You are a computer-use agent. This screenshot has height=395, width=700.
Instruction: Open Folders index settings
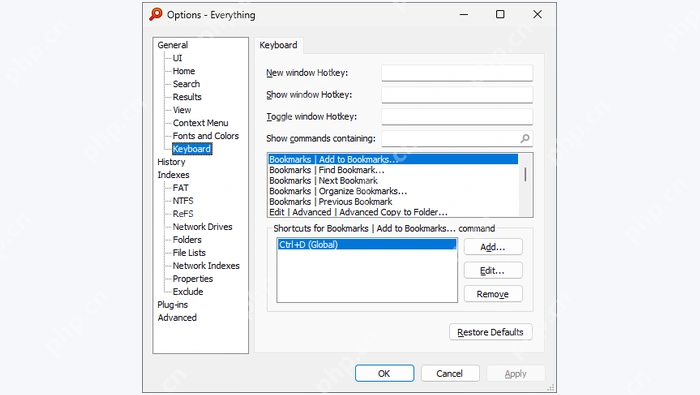coord(187,239)
